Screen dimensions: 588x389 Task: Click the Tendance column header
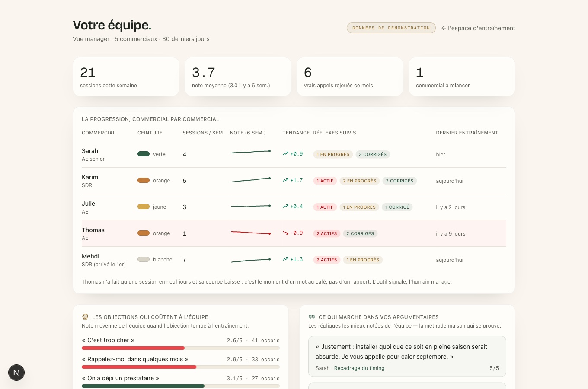pos(296,133)
